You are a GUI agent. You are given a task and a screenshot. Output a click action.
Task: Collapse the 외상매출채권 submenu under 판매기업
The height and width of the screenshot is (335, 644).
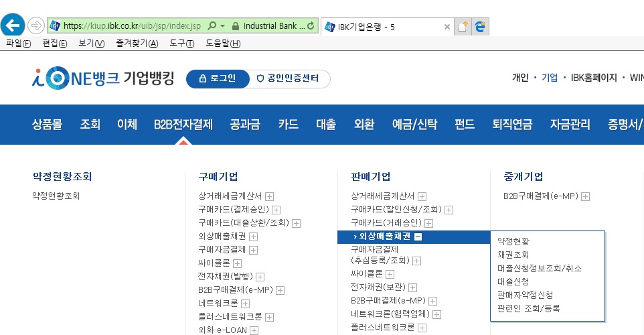point(418,237)
